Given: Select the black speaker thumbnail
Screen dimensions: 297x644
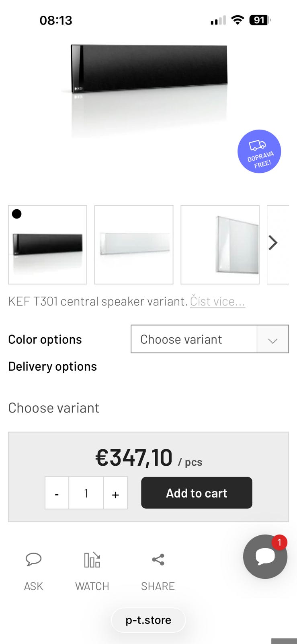Looking at the screenshot, I should [47, 245].
